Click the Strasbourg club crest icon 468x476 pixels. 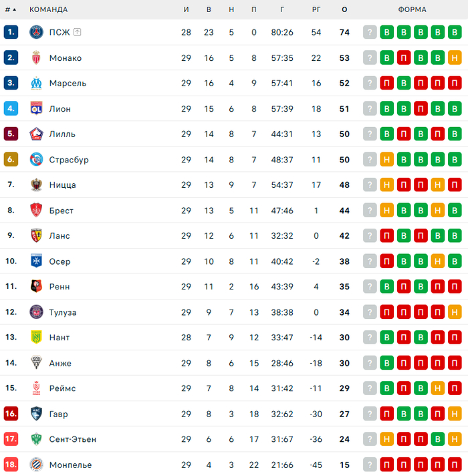pyautogui.click(x=36, y=159)
